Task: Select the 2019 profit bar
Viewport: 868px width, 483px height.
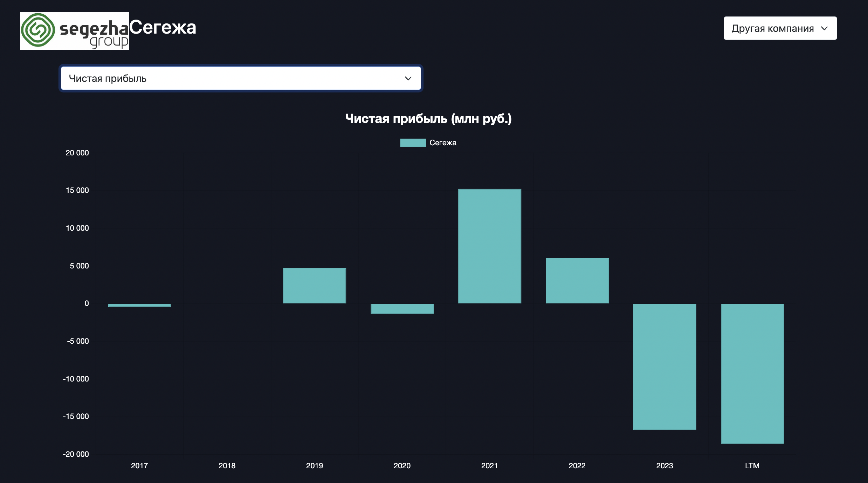Action: [x=315, y=286]
